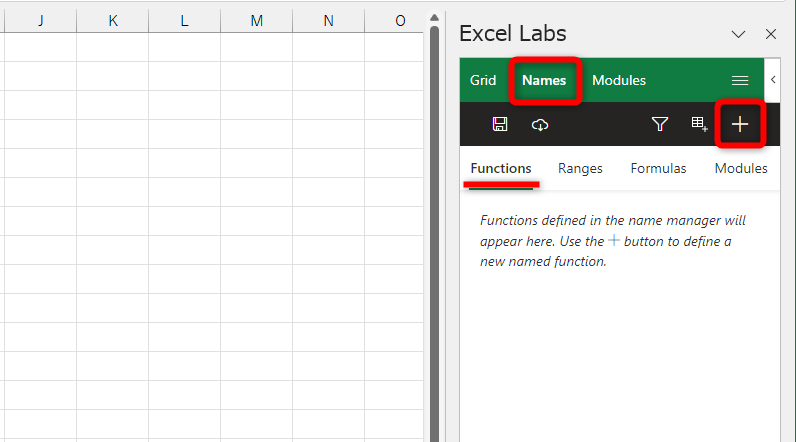Click the save icon in Excel Labs toolbar
Screen dimensions: 796x442
500,124
